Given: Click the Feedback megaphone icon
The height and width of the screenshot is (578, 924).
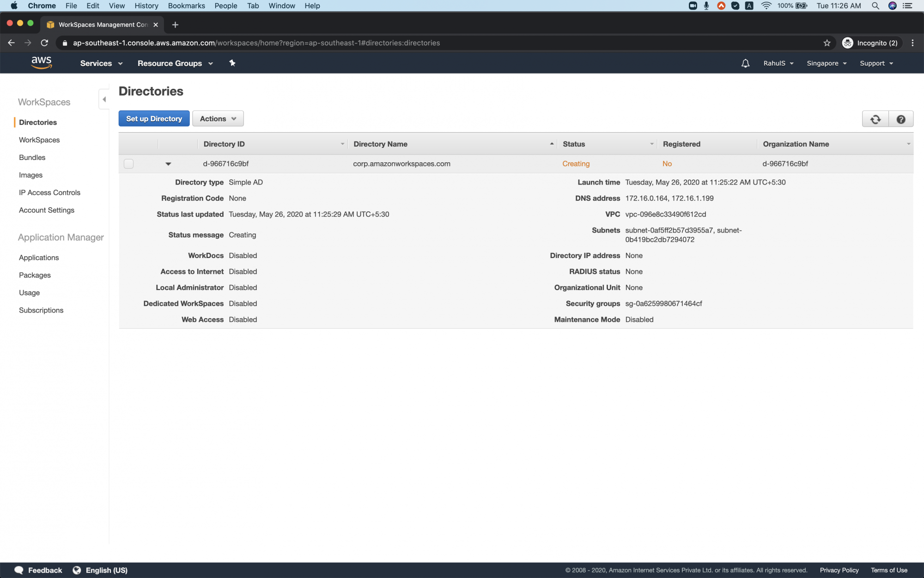Looking at the screenshot, I should [19, 570].
